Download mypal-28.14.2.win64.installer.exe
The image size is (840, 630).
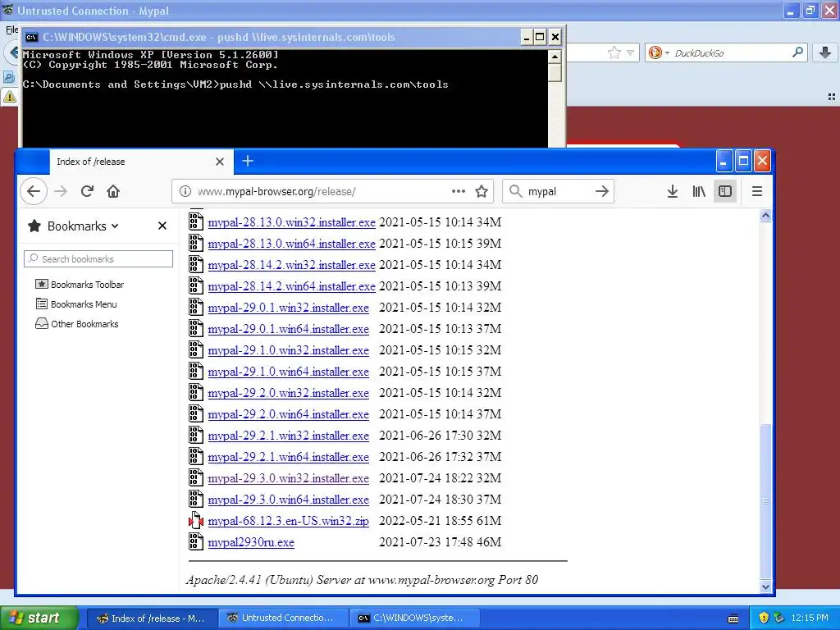click(291, 286)
